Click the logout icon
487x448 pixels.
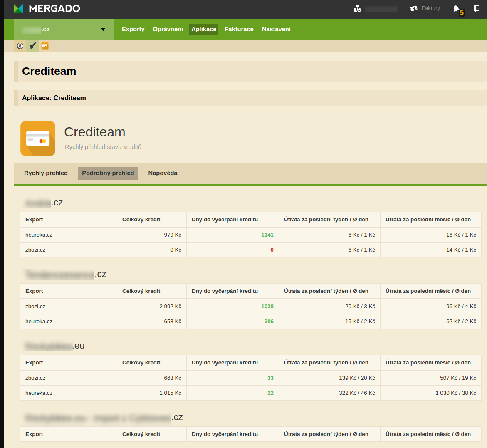point(477,8)
